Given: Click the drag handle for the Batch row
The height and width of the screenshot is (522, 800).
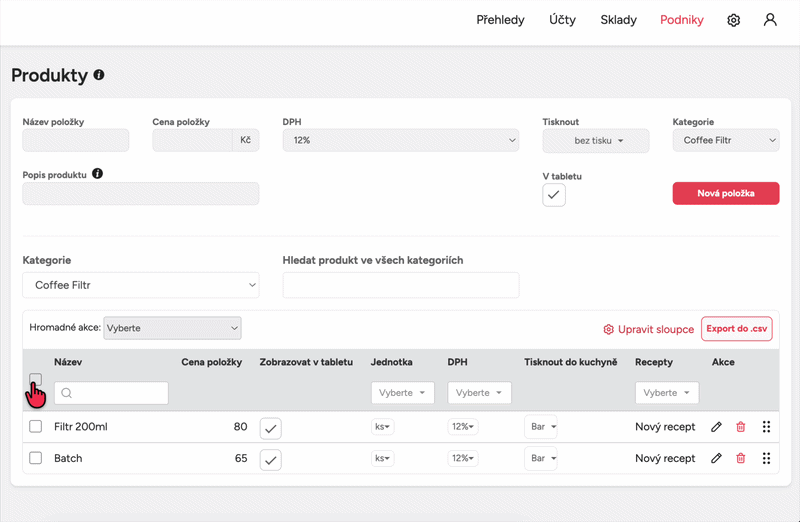Looking at the screenshot, I should 766,458.
